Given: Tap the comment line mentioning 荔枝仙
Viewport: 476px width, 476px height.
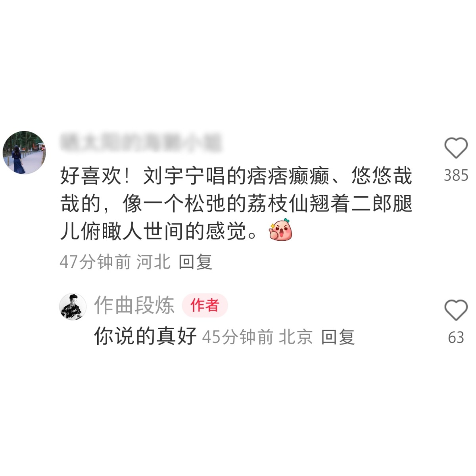Looking at the screenshot, I should tap(236, 203).
